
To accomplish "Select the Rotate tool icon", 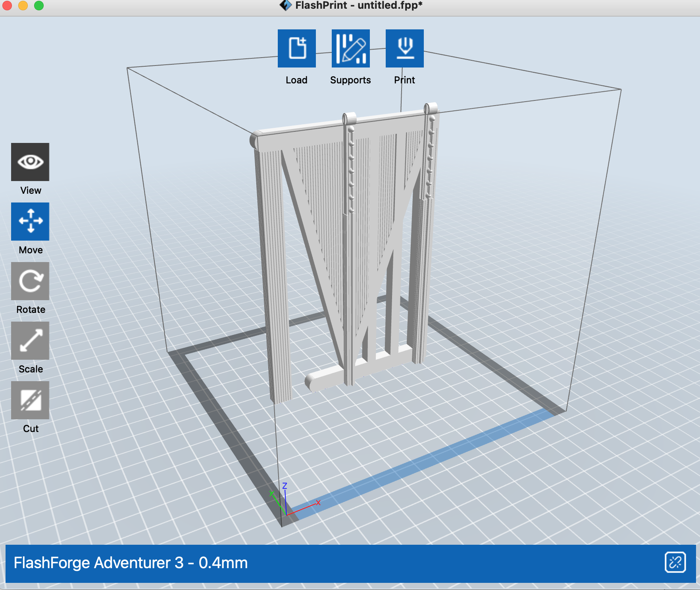I will (x=30, y=281).
